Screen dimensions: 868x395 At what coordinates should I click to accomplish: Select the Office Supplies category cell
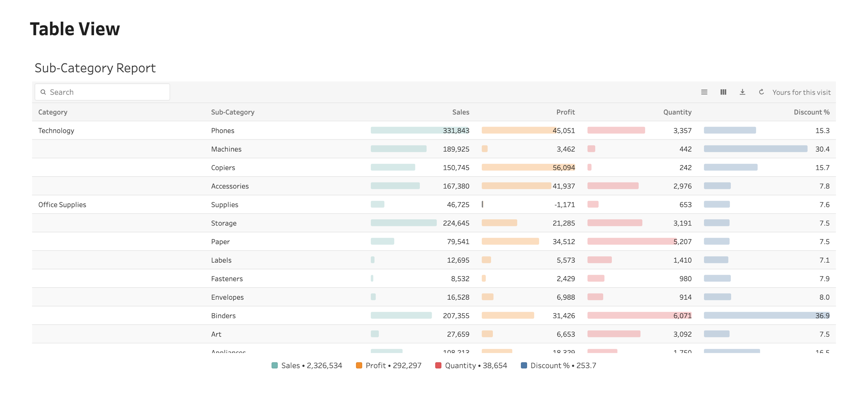[62, 205]
